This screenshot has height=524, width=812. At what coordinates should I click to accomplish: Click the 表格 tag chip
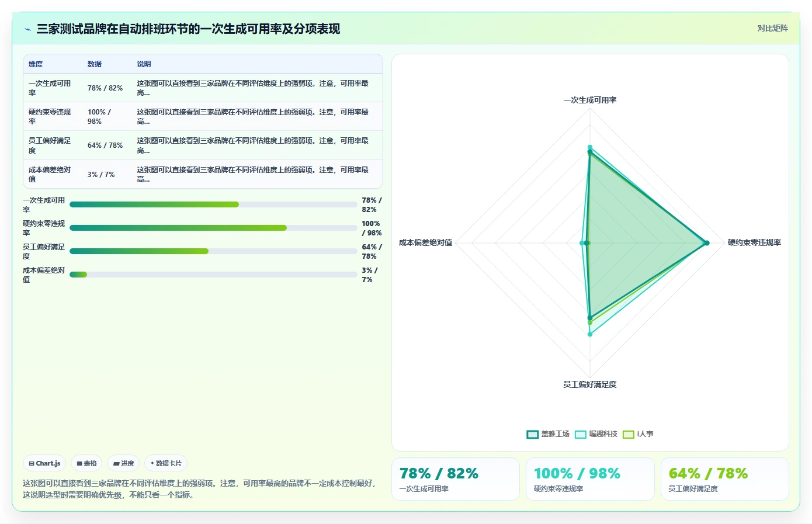point(86,463)
